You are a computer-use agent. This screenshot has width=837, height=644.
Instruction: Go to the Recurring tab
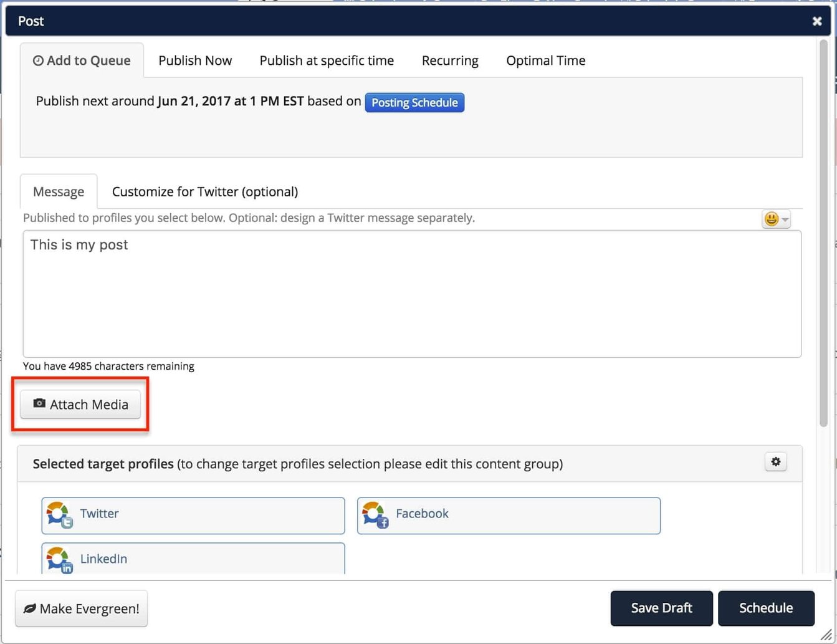pos(450,60)
